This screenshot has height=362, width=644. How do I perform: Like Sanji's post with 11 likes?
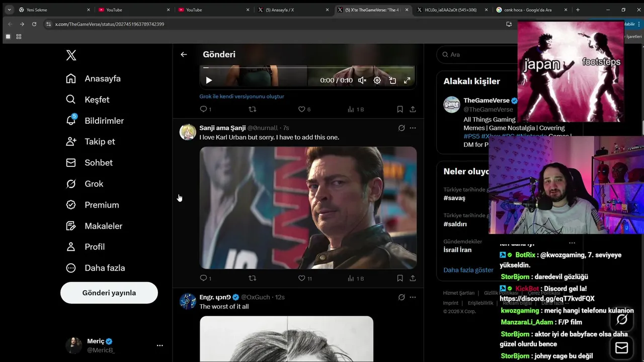(x=305, y=278)
